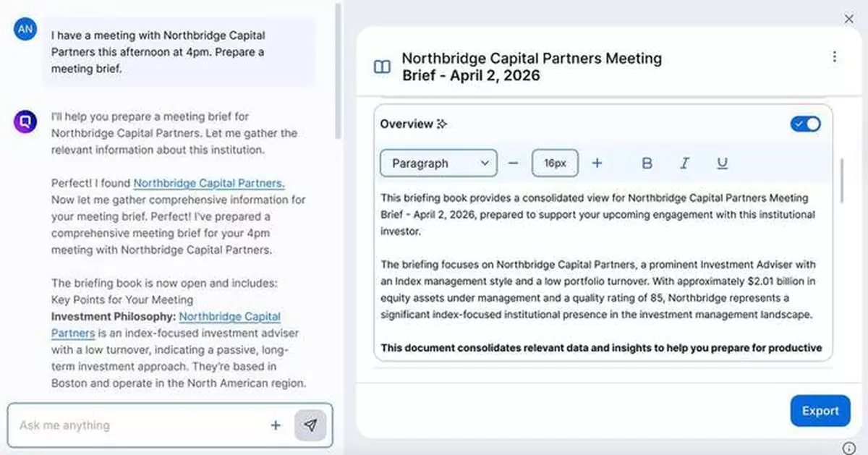This screenshot has height=455, width=868.
Task: Apply underline formatting with the U icon
Action: pos(722,163)
